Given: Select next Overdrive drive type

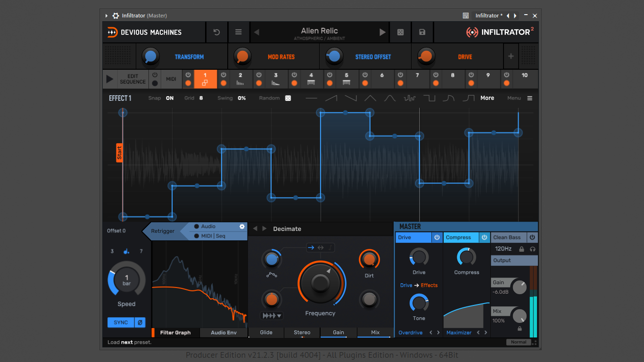Looking at the screenshot, I should tap(438, 333).
